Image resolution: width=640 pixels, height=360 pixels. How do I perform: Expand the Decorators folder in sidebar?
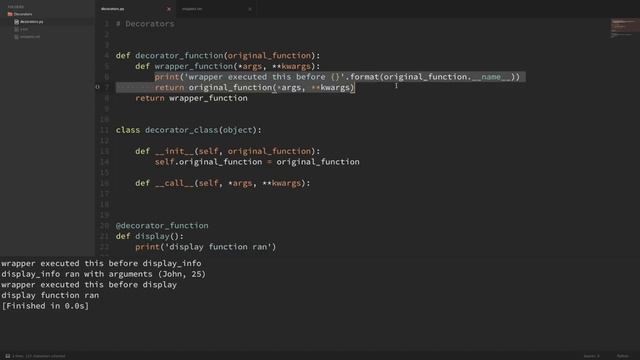tap(20, 14)
